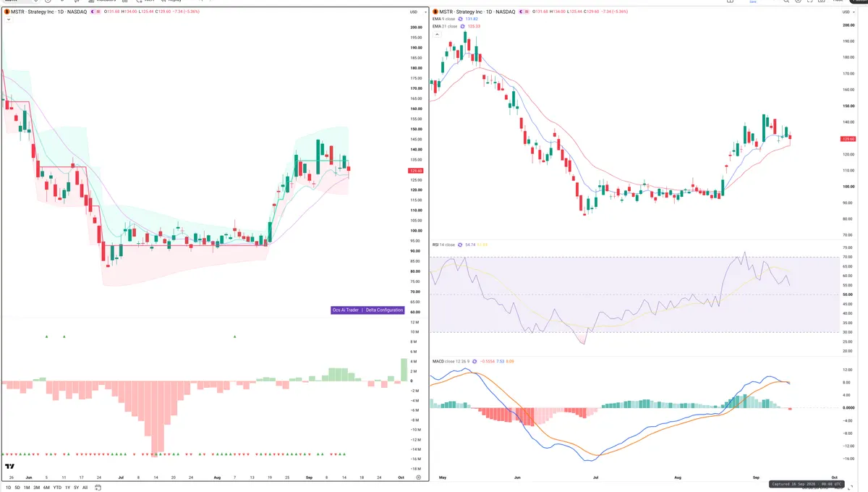Image resolution: width=868 pixels, height=492 pixels.
Task: Click the icon next to EMA 9 close
Action: (460, 19)
